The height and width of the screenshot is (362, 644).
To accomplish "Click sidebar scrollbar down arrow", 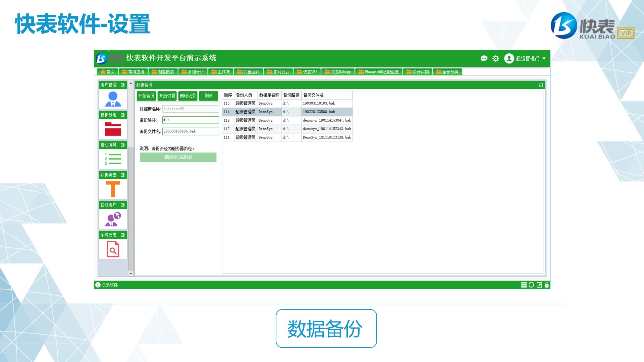I will coord(131,274).
